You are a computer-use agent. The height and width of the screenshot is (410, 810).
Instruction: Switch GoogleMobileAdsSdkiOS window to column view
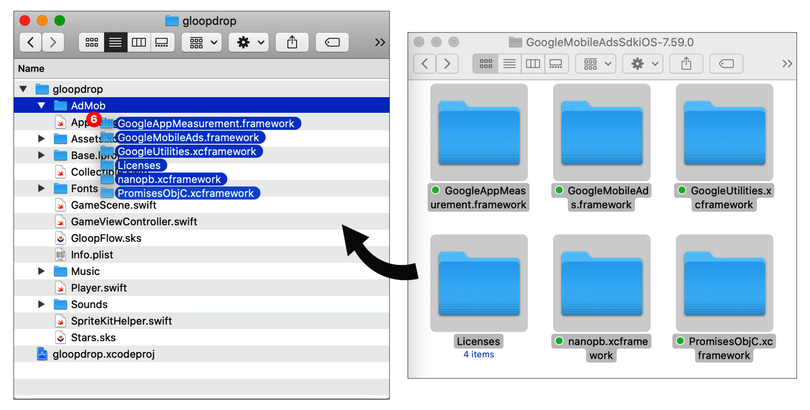click(533, 64)
